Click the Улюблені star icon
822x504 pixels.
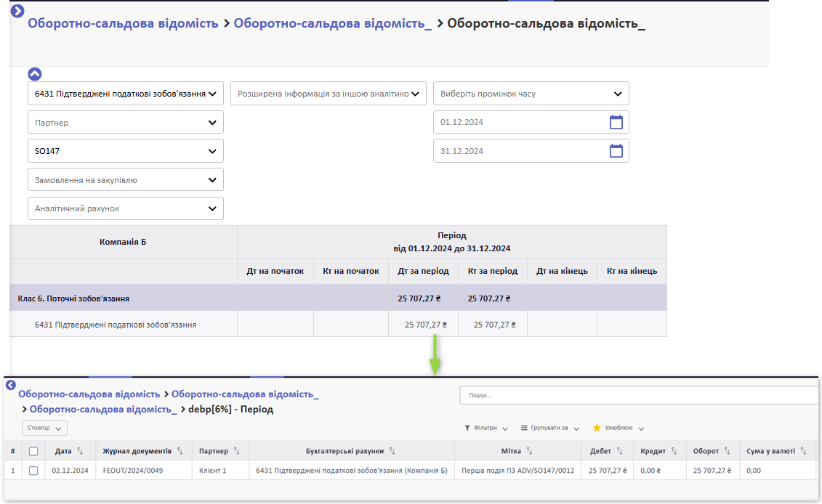click(x=597, y=428)
